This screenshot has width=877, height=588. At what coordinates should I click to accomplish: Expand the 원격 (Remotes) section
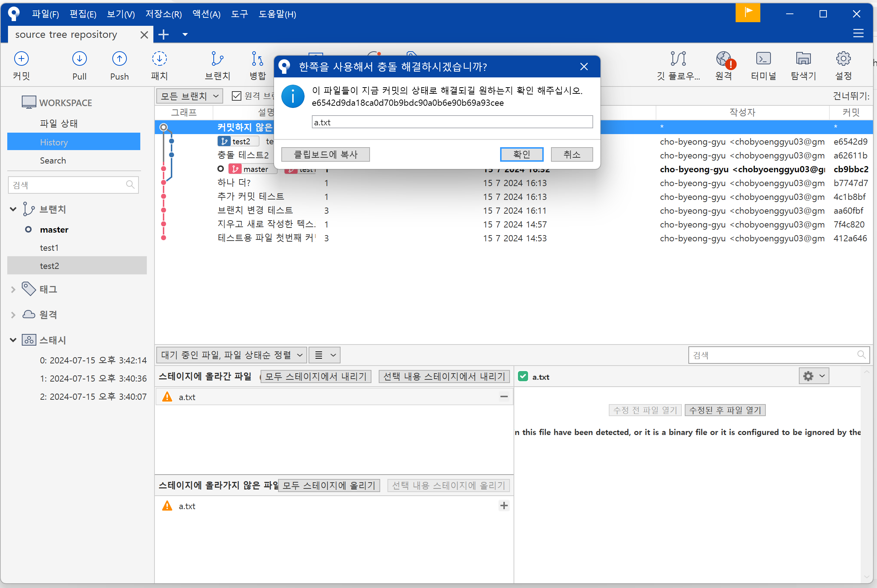[13, 315]
